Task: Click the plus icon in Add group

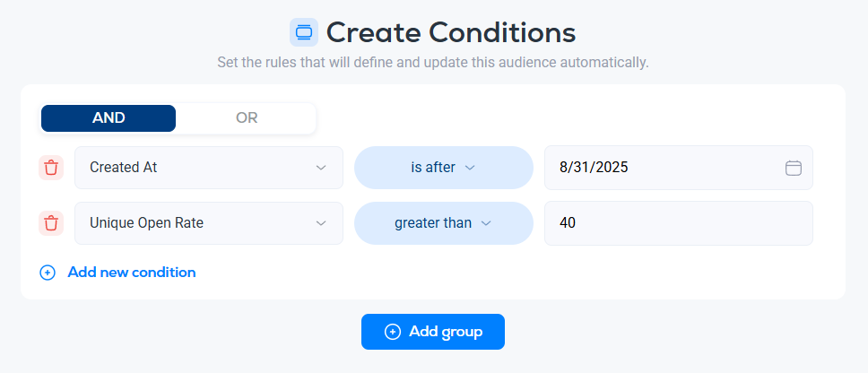Action: [x=392, y=332]
